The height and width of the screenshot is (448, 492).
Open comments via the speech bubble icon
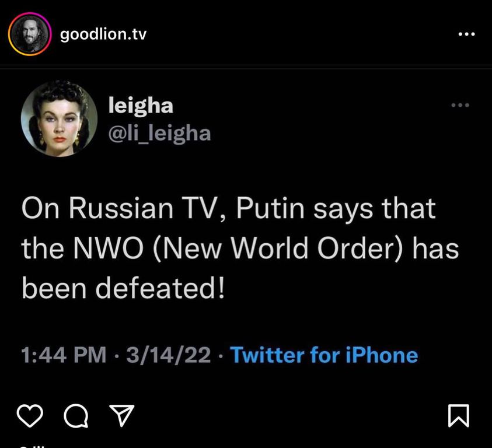pos(76,415)
